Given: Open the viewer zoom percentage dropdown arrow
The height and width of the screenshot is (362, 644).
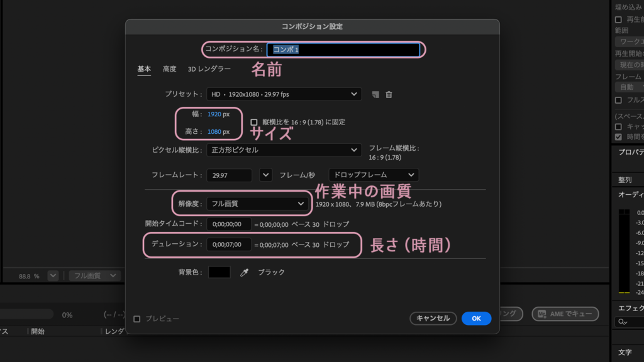Looking at the screenshot, I should pos(53,276).
